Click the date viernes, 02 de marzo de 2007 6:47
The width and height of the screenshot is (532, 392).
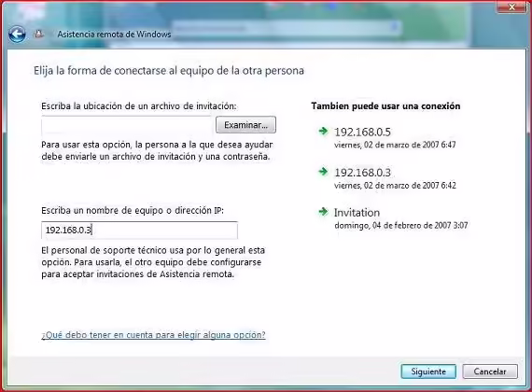point(395,145)
